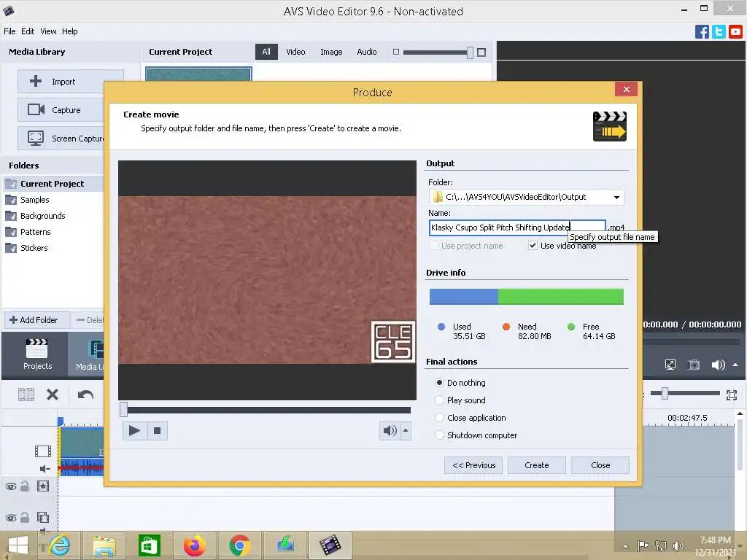Lock the overlay track with padlock
747x560 pixels.
pos(25,517)
